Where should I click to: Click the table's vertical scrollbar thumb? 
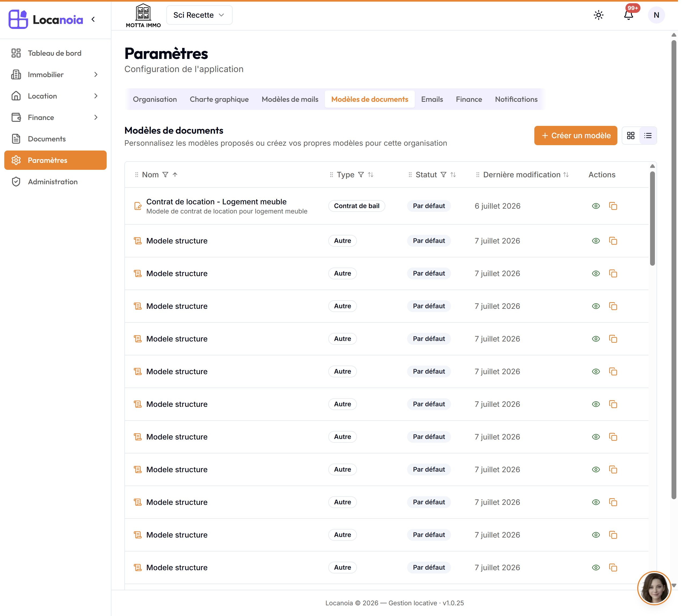click(x=652, y=219)
